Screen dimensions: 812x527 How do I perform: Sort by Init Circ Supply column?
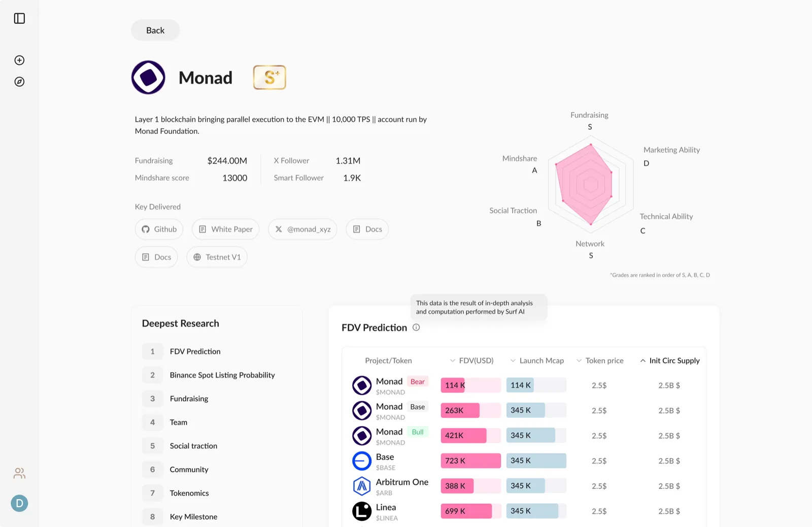point(669,361)
